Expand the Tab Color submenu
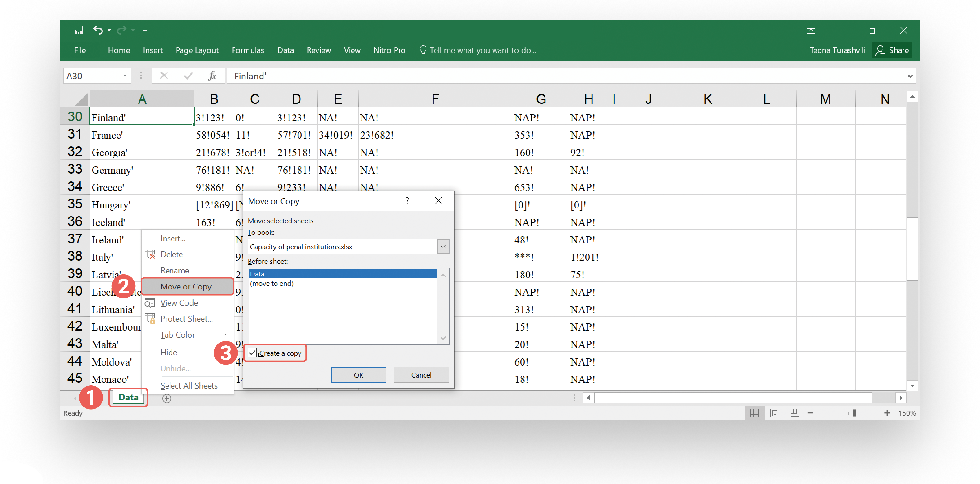This screenshot has height=484, width=980. click(x=188, y=335)
